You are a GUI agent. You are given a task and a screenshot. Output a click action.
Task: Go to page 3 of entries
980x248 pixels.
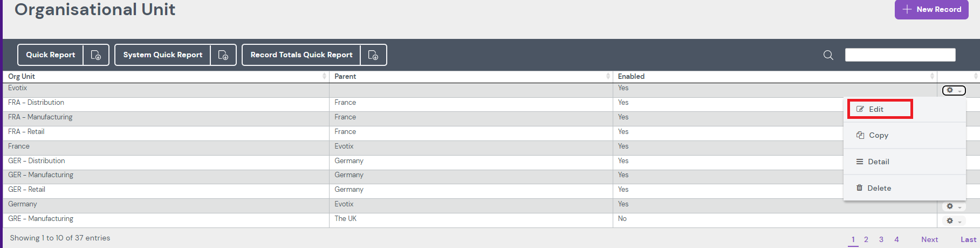(881, 239)
